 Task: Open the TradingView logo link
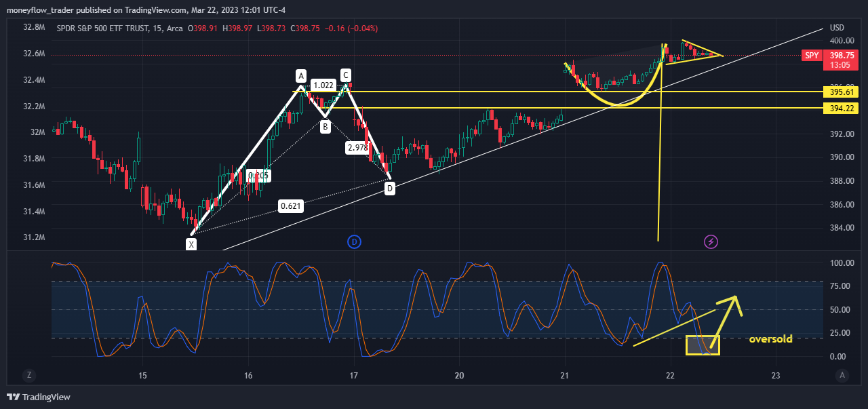click(x=39, y=397)
